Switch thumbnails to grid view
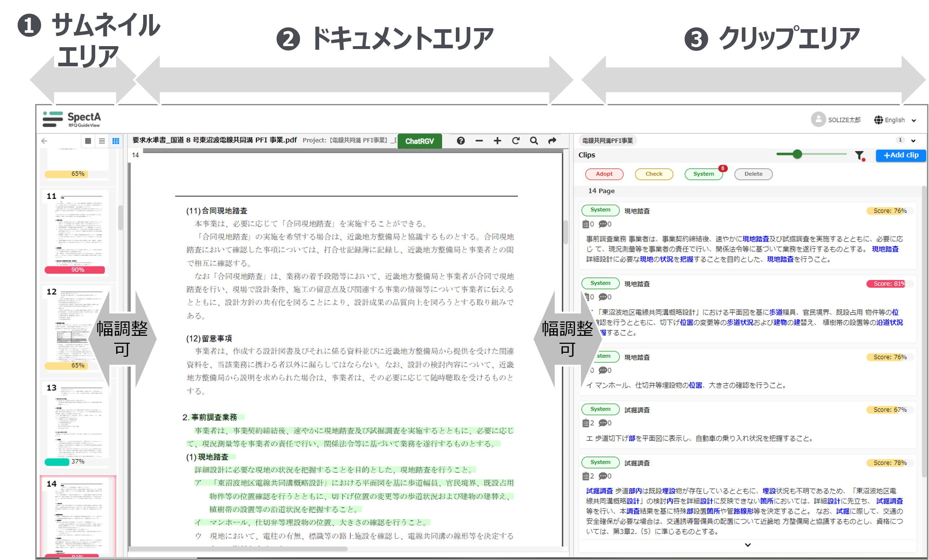This screenshot has width=929, height=560. (115, 141)
